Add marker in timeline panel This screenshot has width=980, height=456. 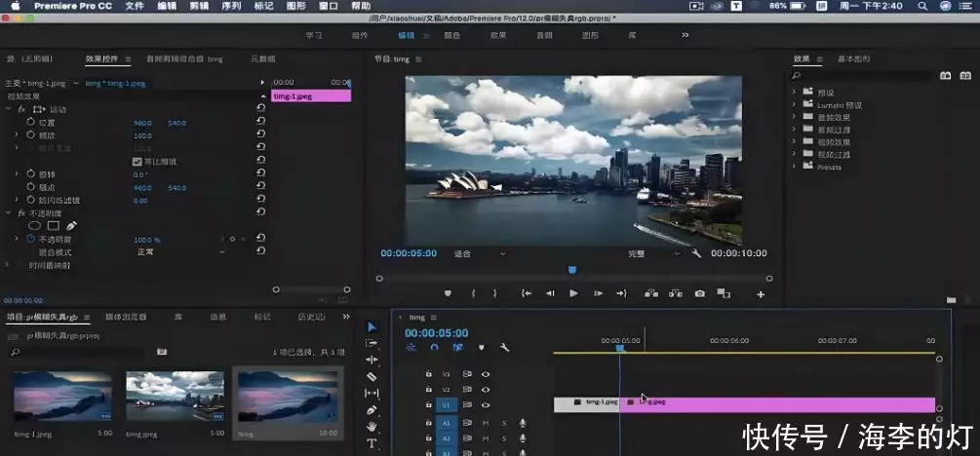click(x=482, y=348)
